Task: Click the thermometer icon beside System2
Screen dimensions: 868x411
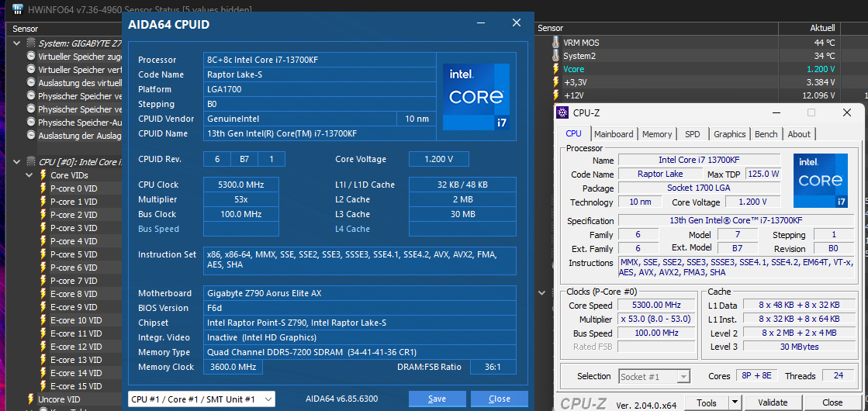Action: (x=556, y=55)
